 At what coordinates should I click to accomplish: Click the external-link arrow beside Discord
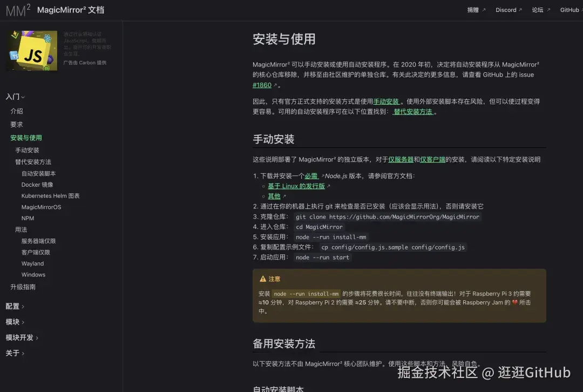click(x=521, y=10)
